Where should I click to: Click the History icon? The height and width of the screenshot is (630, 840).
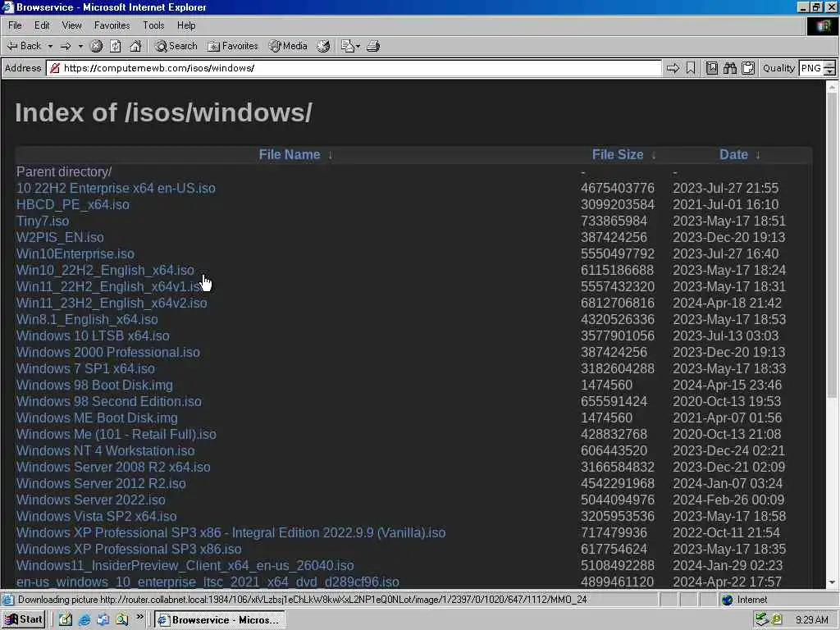pyautogui.click(x=323, y=46)
